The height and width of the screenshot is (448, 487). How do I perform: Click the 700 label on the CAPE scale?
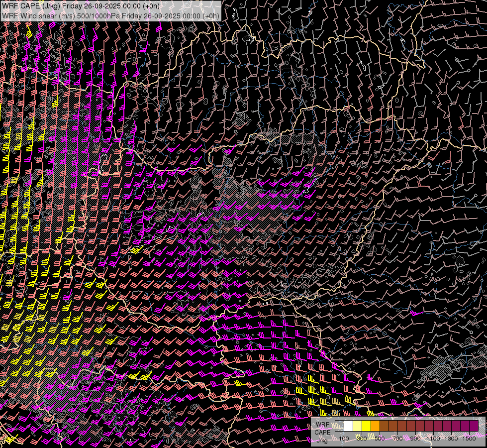pos(397,438)
